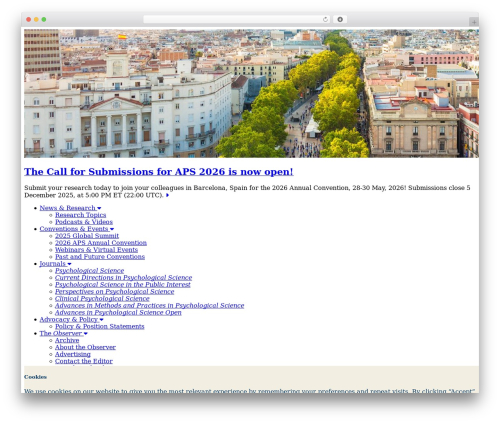Expand The Observer dropdown caret

click(x=86, y=334)
